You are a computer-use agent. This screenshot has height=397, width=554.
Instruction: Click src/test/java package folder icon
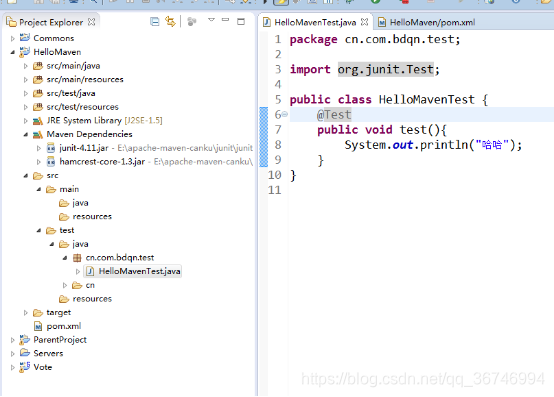(x=38, y=93)
